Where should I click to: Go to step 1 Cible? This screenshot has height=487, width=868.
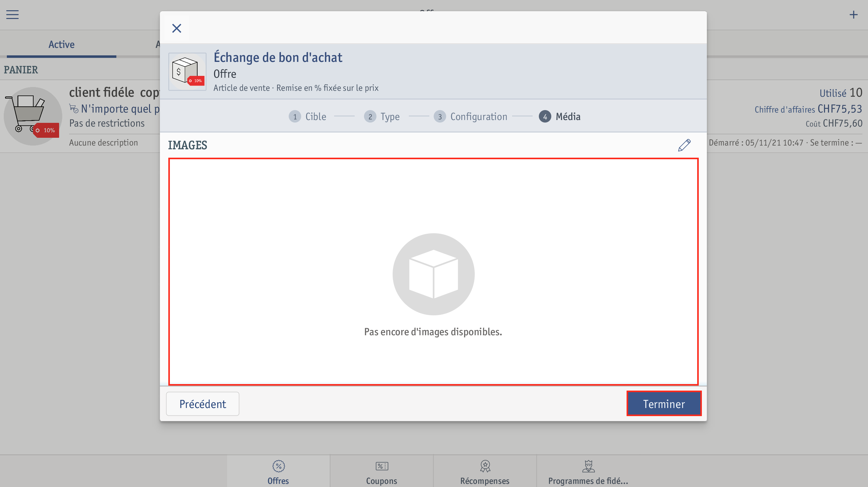307,117
